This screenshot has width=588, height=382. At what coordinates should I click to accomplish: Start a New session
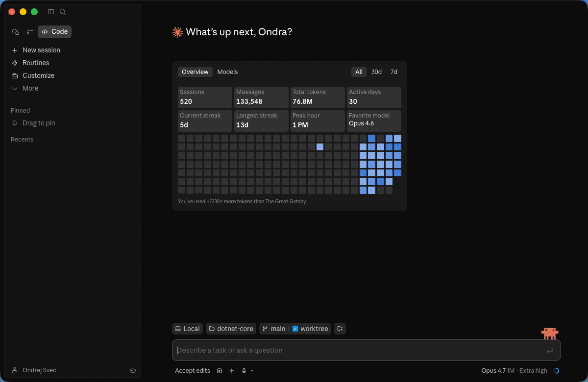(x=41, y=49)
